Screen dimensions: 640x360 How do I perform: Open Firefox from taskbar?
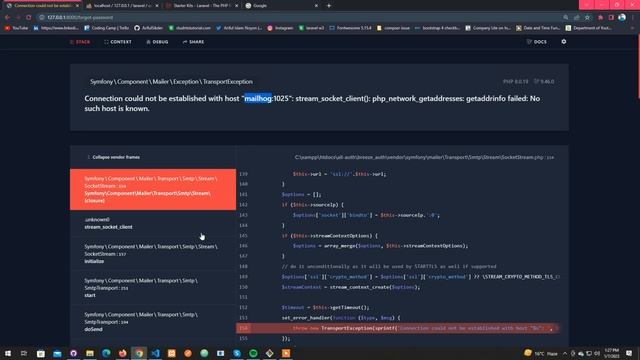point(122,353)
